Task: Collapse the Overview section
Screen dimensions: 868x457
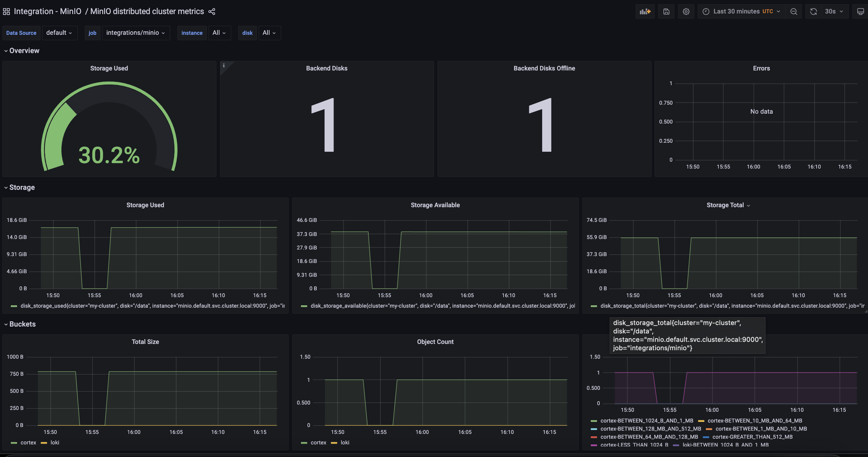Action: (x=22, y=51)
